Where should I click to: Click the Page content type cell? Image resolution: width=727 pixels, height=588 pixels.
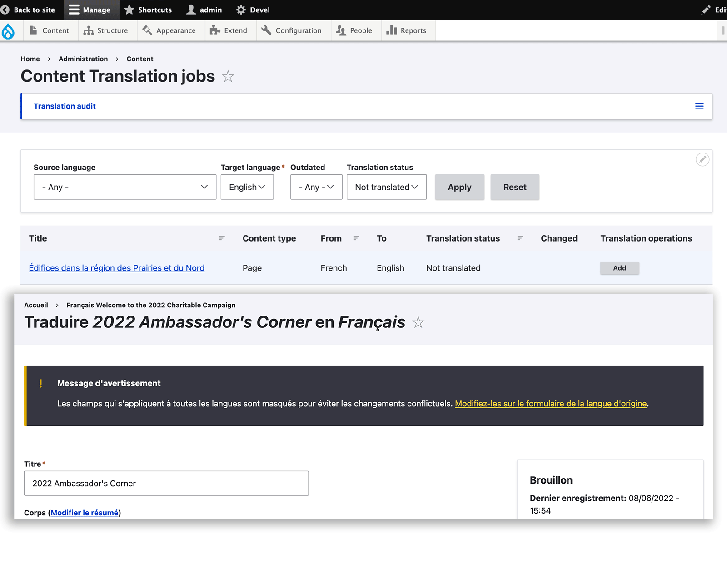pyautogui.click(x=252, y=268)
